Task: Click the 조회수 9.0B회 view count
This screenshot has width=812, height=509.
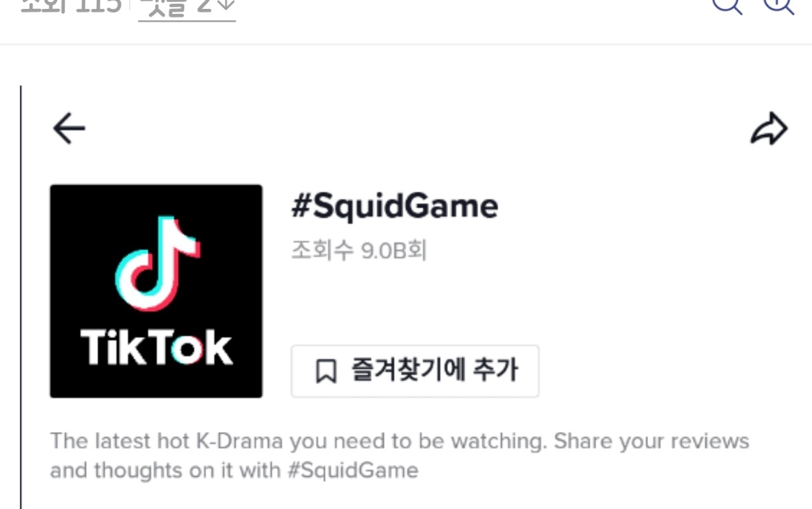Action: [x=359, y=251]
